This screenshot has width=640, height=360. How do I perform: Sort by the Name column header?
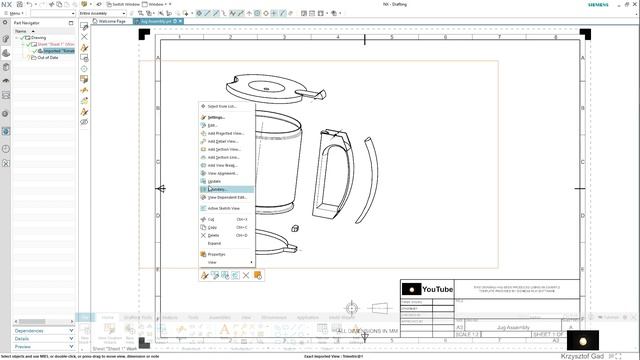43,31
